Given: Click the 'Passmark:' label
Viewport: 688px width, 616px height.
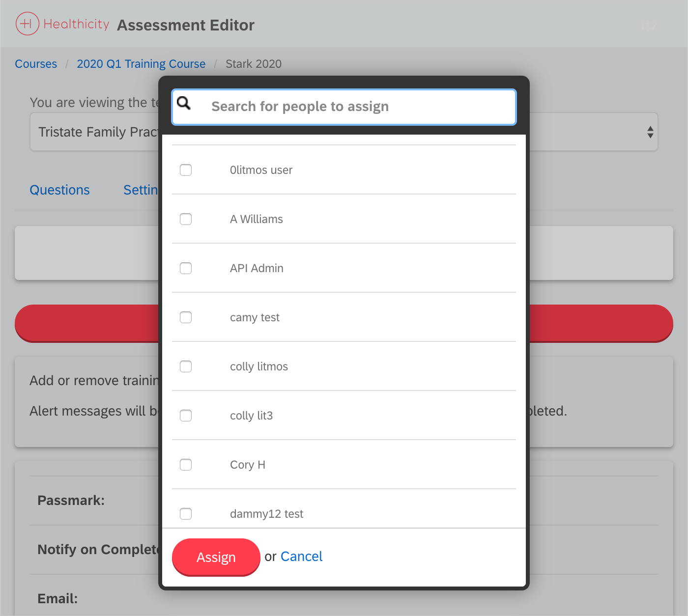Looking at the screenshot, I should click(71, 501).
